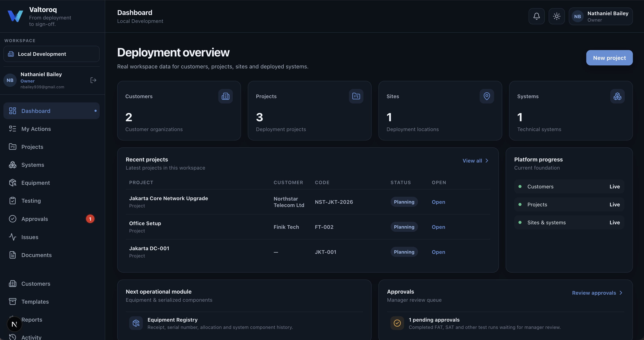Click the NST-JKT-2026 project code
The width and height of the screenshot is (644, 340).
(334, 202)
